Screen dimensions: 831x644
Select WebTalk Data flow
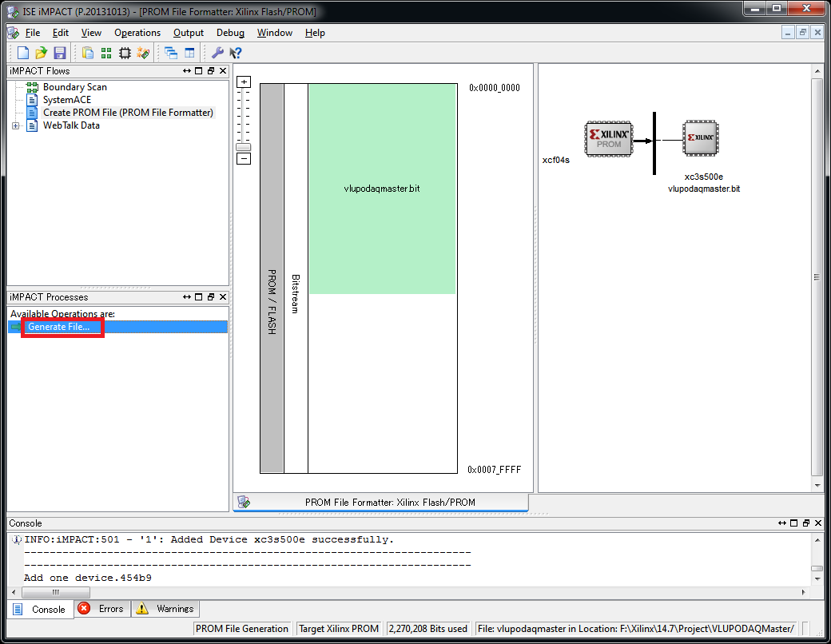point(71,125)
